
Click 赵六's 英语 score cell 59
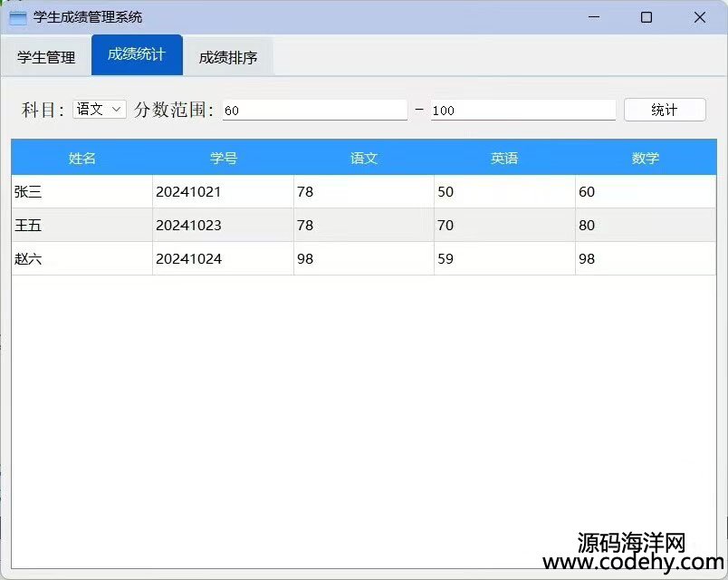(x=504, y=259)
